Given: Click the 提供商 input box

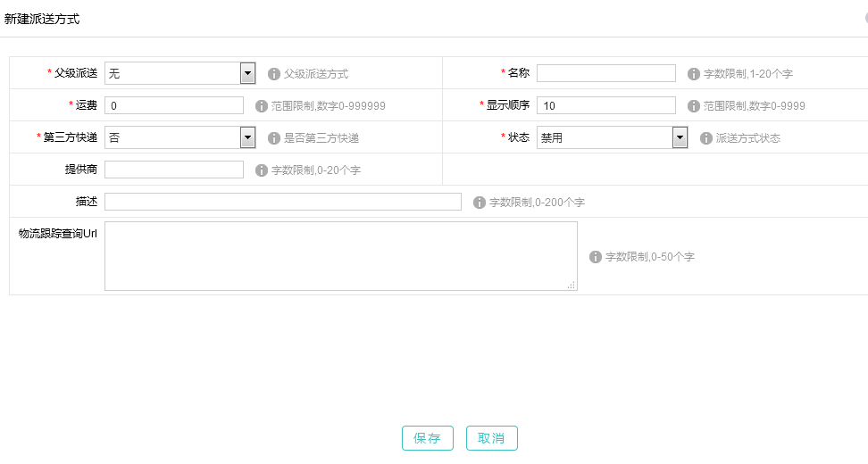Looking at the screenshot, I should 174,170.
